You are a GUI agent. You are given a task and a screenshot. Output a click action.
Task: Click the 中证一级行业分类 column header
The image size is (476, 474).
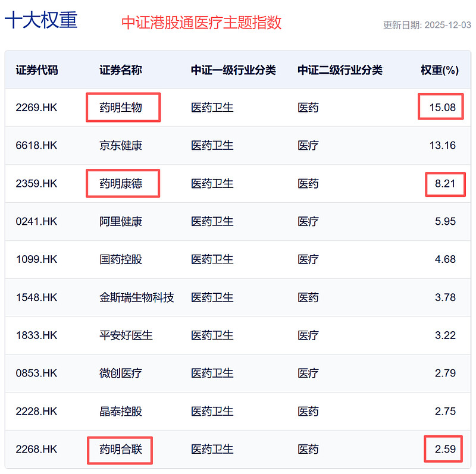point(233,70)
